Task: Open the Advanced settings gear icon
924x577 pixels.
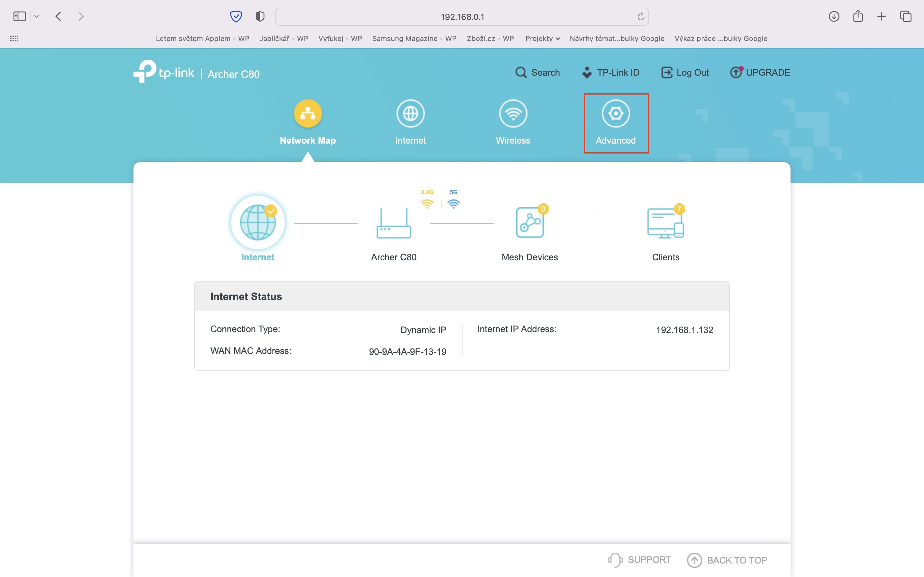Action: pyautogui.click(x=615, y=113)
